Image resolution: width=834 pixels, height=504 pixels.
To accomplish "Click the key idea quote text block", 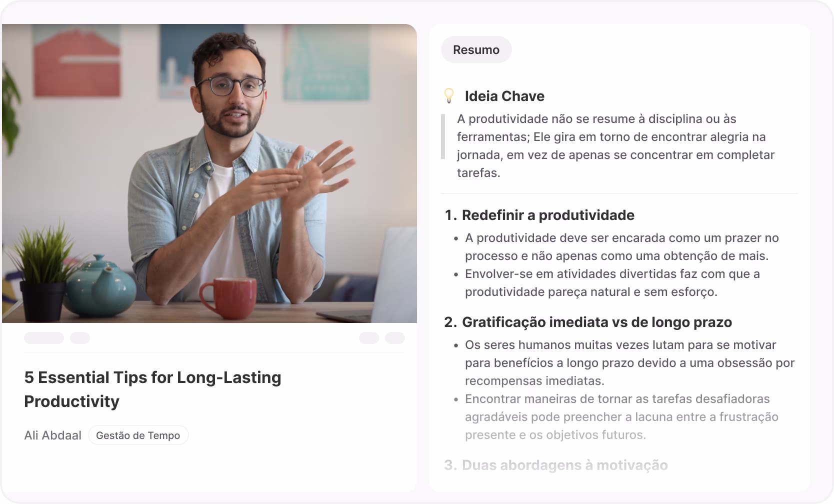I will click(x=616, y=145).
